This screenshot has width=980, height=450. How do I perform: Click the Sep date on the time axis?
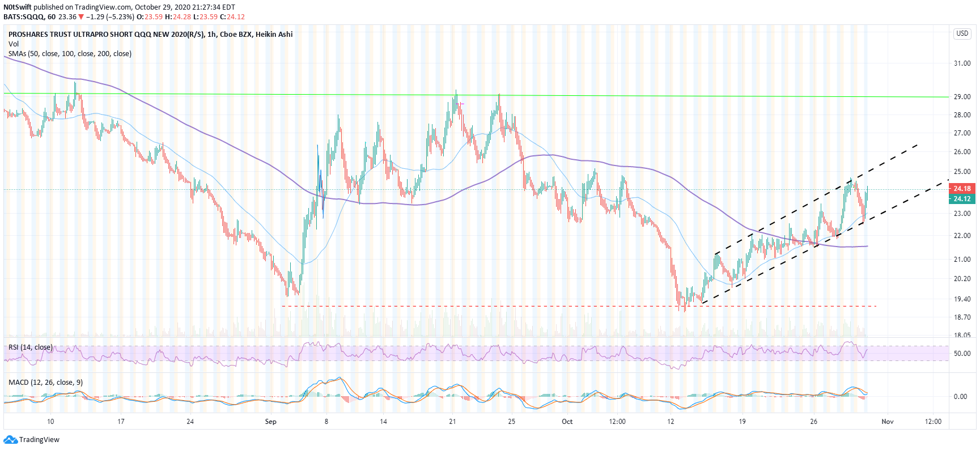tap(271, 422)
